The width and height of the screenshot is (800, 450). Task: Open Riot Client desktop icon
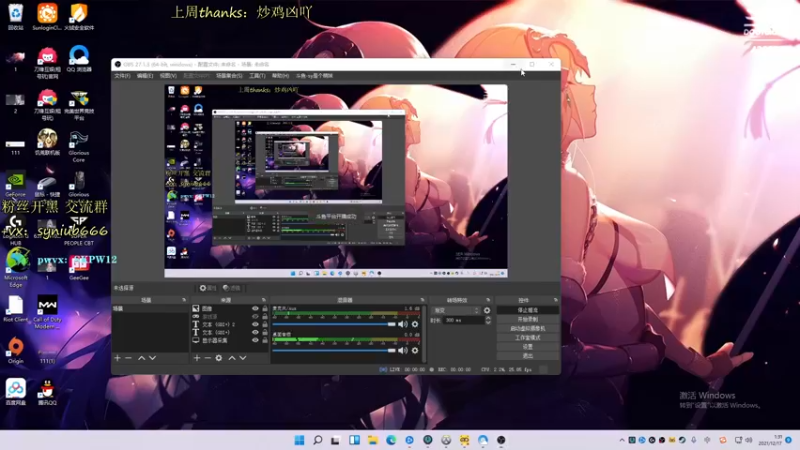pos(16,309)
